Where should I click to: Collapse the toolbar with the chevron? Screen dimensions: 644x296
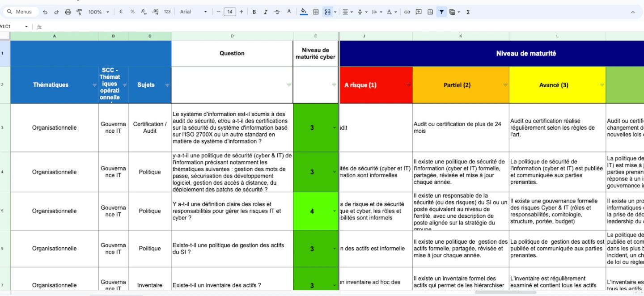point(633,12)
